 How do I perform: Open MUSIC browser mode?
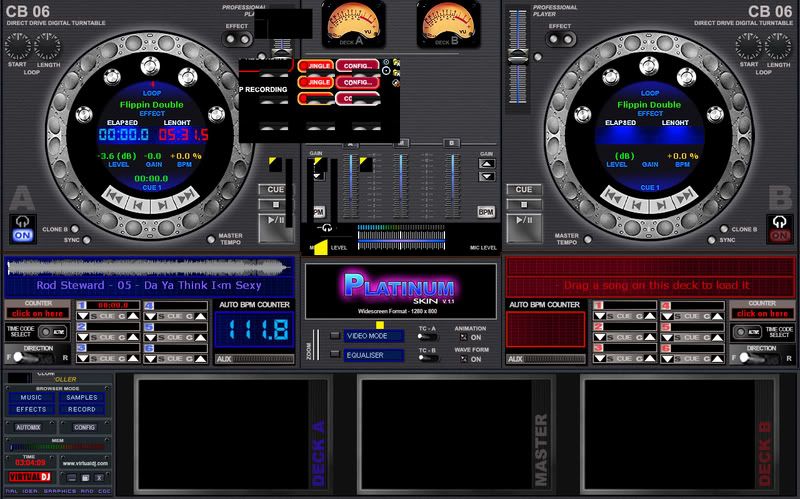click(31, 397)
